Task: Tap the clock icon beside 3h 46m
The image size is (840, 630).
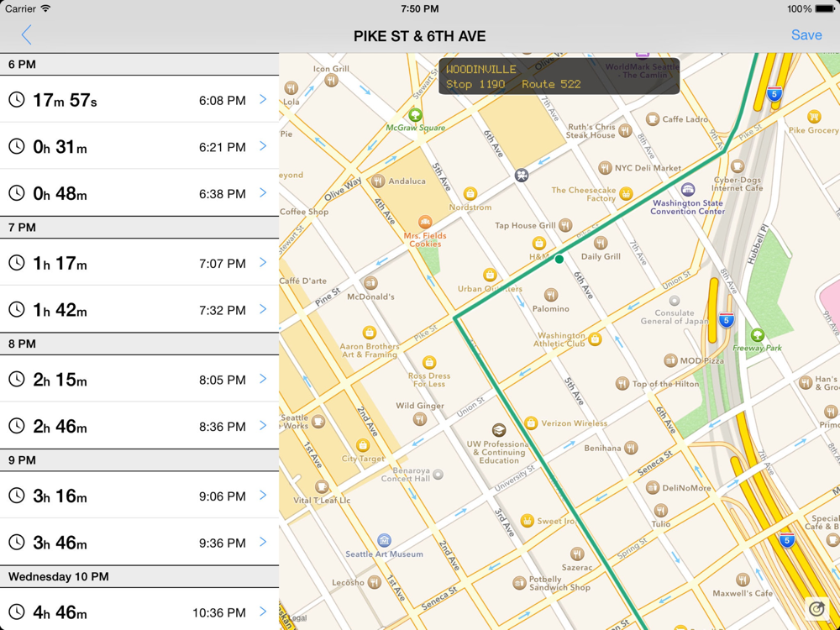Action: (17, 542)
